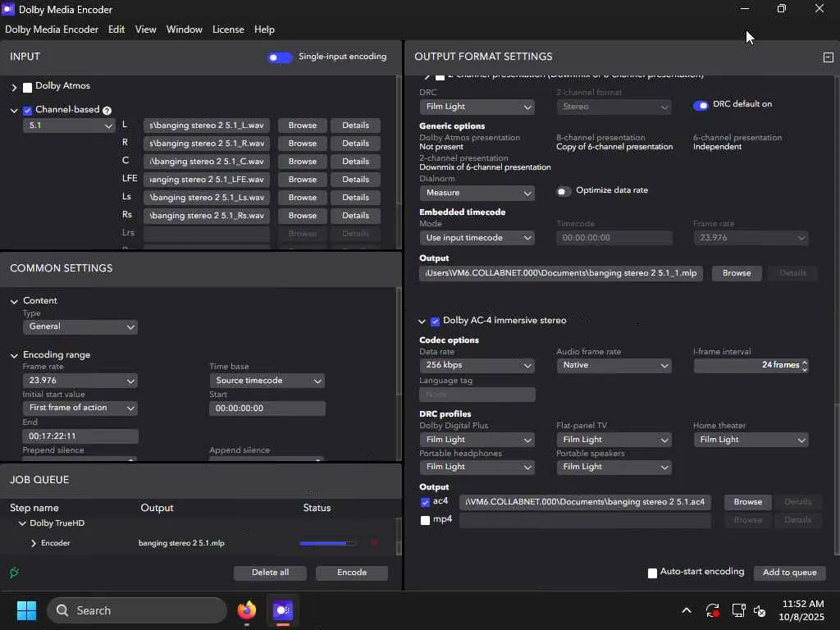Open the Window menu
The width and height of the screenshot is (840, 630).
click(x=185, y=30)
